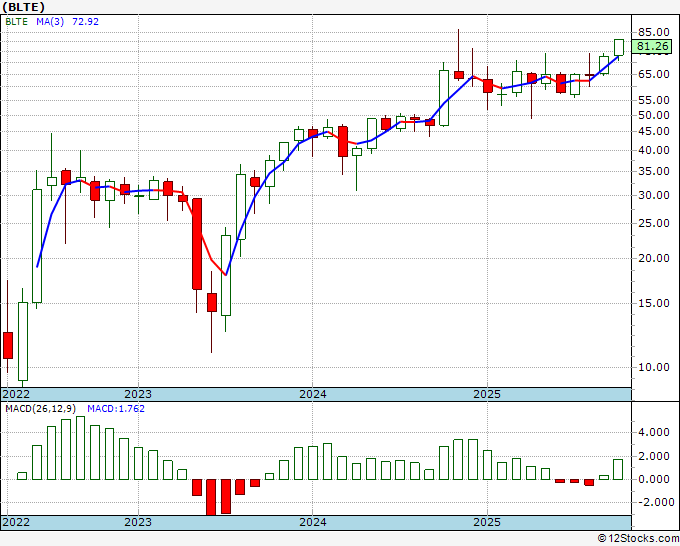This screenshot has height=546, width=680.
Task: Click the 81.26 current price tag
Action: (652, 46)
